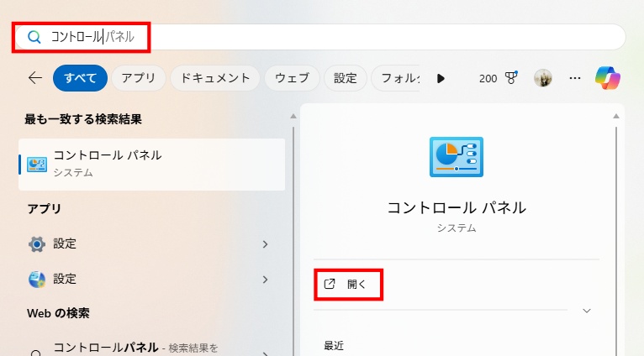
Task: Choose the 設定 filter tab
Action: tap(345, 78)
